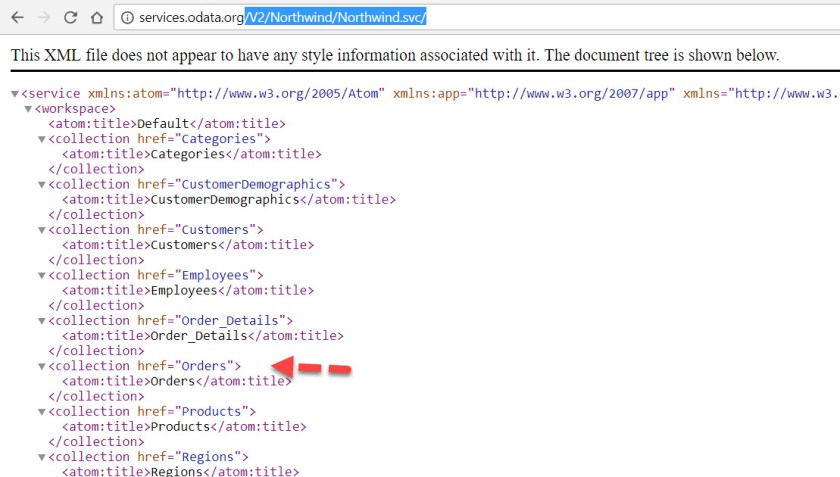The width and height of the screenshot is (840, 477).
Task: Click the opening workspace tag text
Action: 75,109
